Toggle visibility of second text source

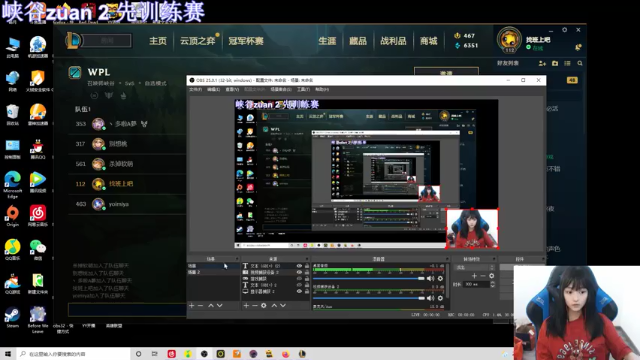(299, 285)
